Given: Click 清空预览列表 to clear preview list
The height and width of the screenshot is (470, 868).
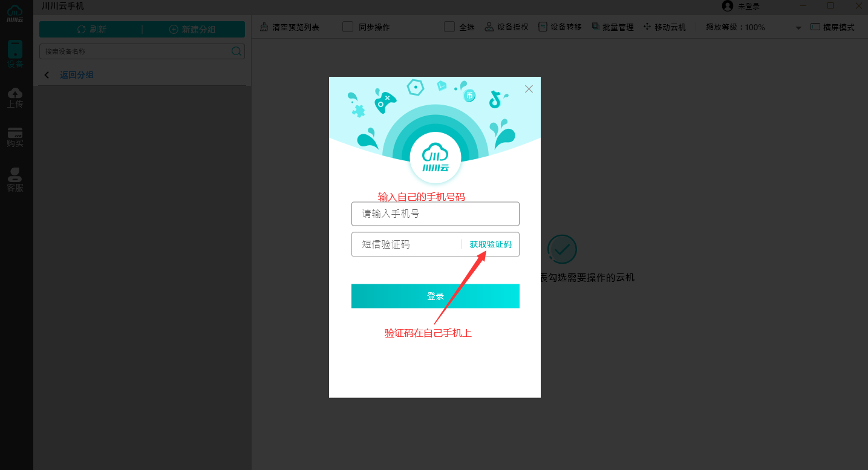Looking at the screenshot, I should tap(290, 27).
